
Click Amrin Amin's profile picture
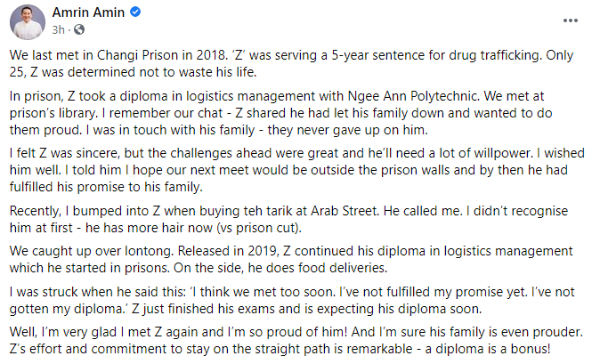pos(26,20)
